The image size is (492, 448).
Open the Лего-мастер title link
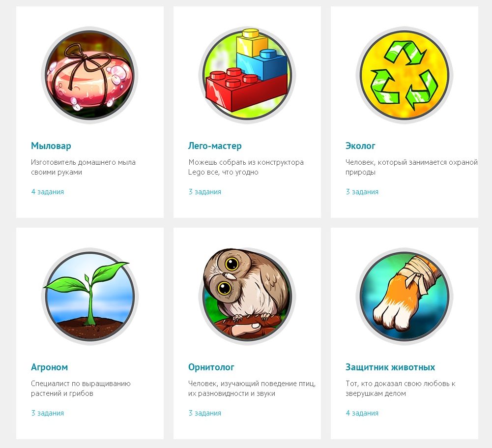coord(215,146)
